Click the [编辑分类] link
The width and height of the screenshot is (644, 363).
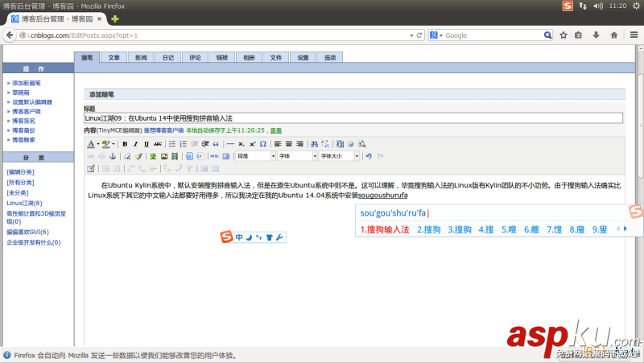(x=20, y=172)
